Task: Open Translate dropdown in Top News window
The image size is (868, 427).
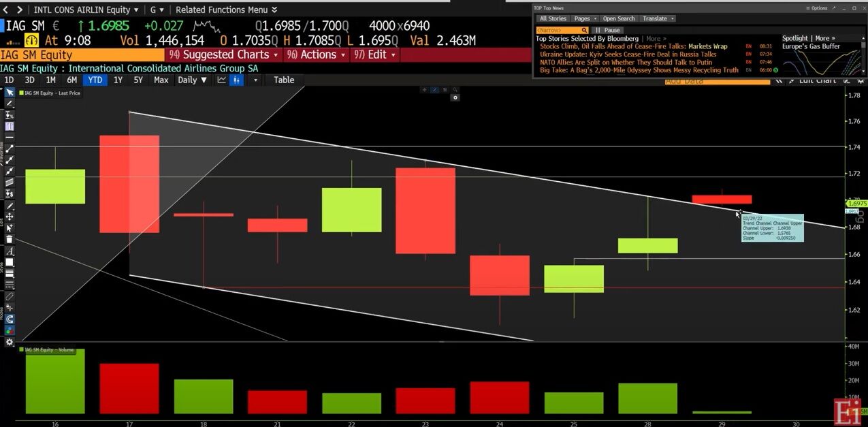Action: coord(658,18)
